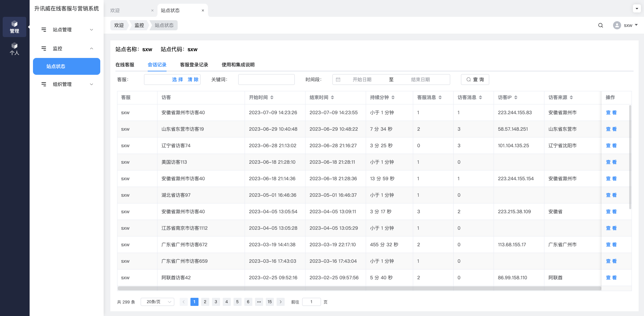This screenshot has height=316, width=644.
Task: Expand the 组织管理 menu chevron
Action: [x=92, y=84]
